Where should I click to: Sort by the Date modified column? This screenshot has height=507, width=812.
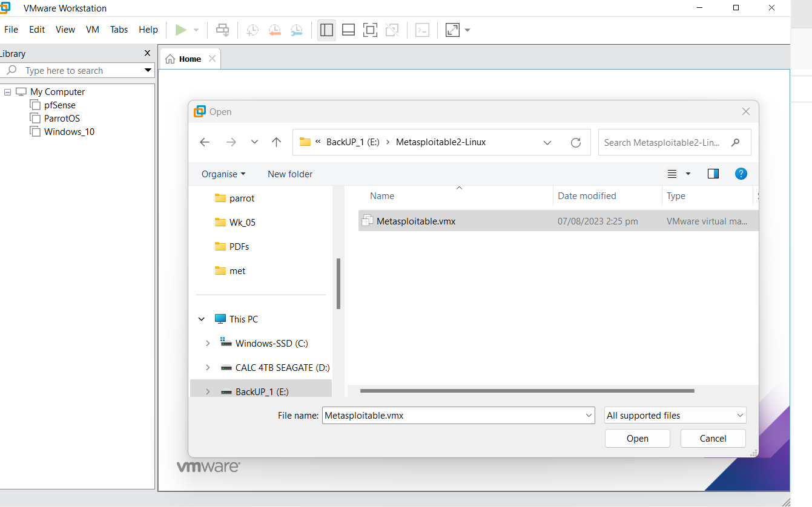[x=587, y=196]
